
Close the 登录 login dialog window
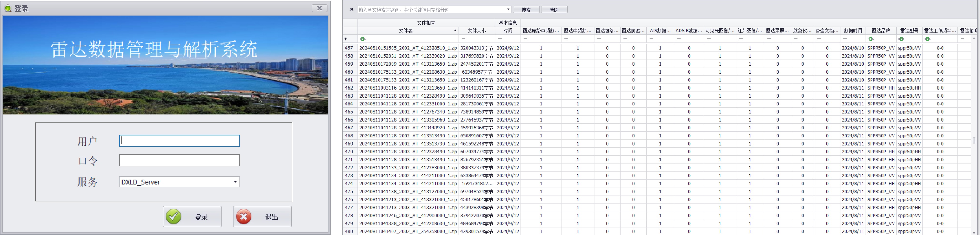[x=319, y=8]
